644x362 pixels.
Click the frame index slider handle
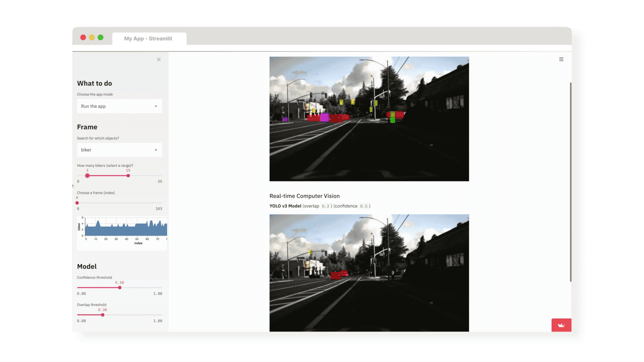click(x=77, y=203)
